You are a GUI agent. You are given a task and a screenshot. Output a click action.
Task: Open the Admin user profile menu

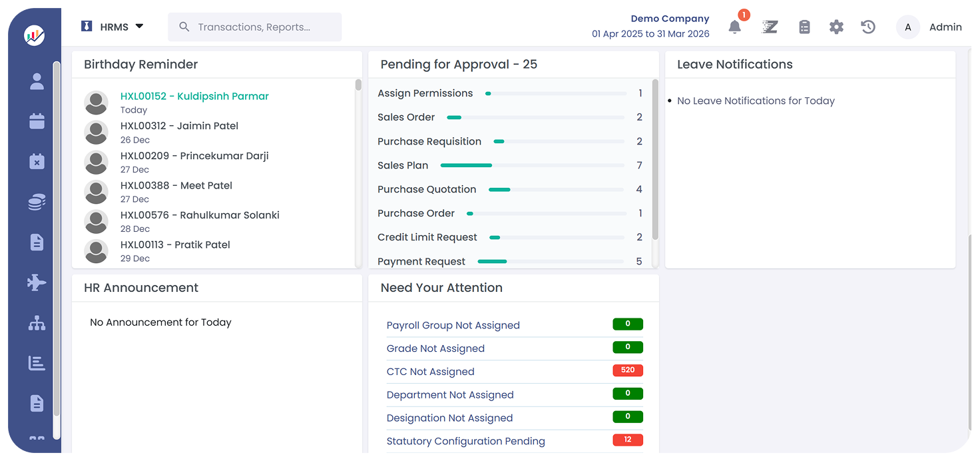coord(929,27)
